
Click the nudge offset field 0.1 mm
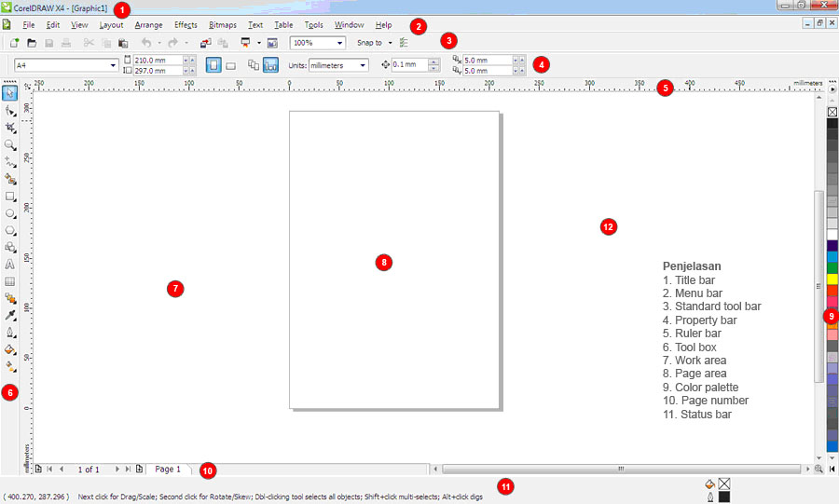pyautogui.click(x=410, y=64)
